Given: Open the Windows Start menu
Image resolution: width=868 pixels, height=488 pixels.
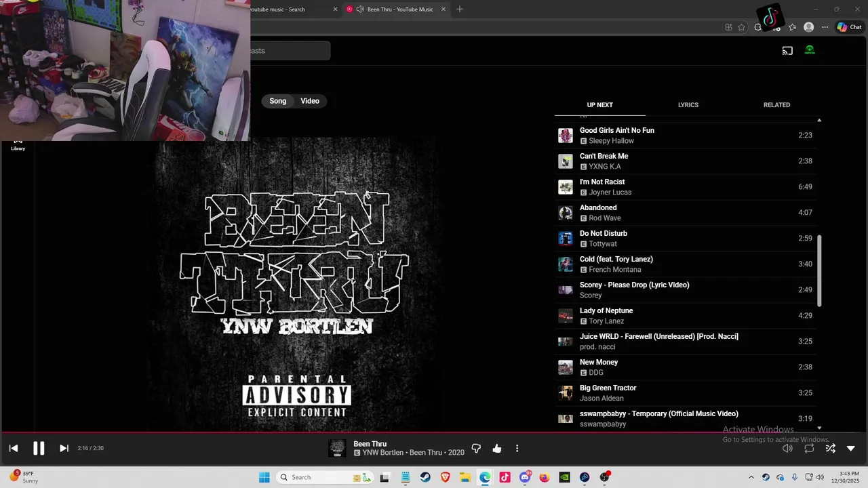Looking at the screenshot, I should click(x=264, y=477).
